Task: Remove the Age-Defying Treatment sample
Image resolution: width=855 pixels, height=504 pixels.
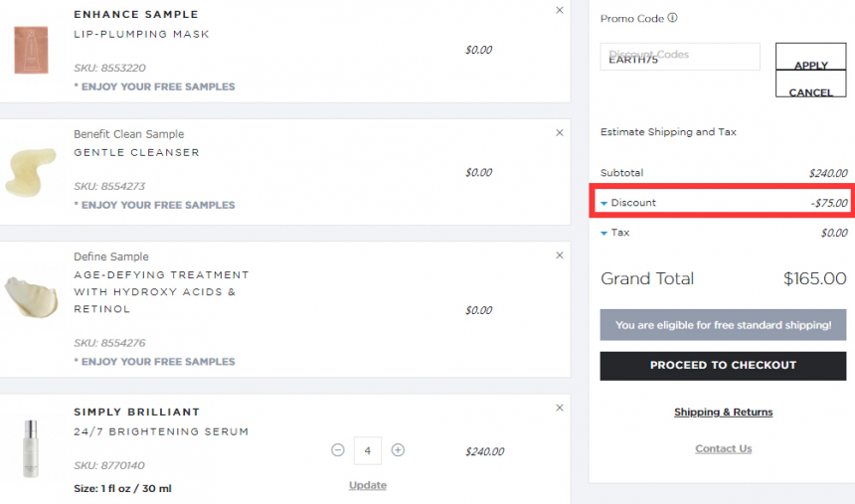Action: point(560,255)
